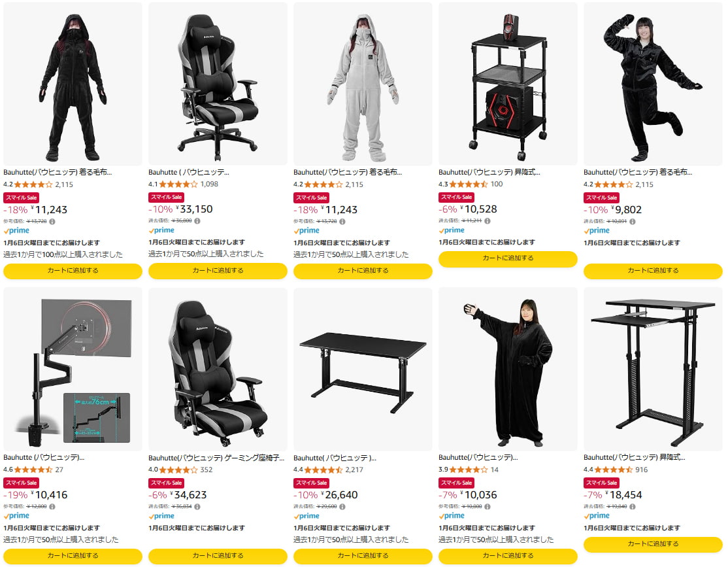Add the ¥33,150 gaming chair to cart
The image size is (728, 567).
coord(218,271)
